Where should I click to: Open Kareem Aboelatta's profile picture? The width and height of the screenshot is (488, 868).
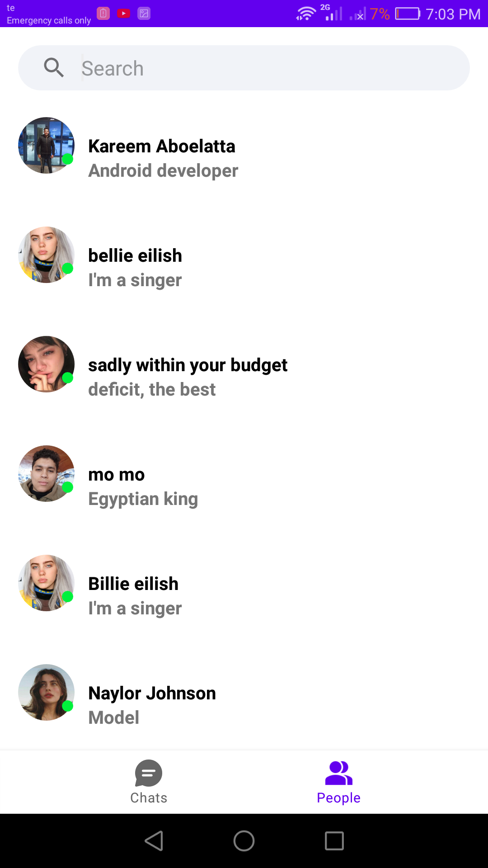click(46, 146)
